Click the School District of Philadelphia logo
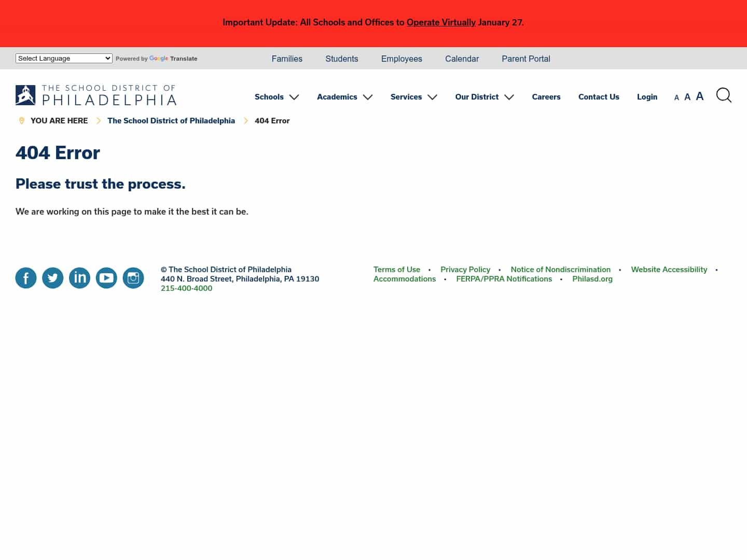 [96, 95]
